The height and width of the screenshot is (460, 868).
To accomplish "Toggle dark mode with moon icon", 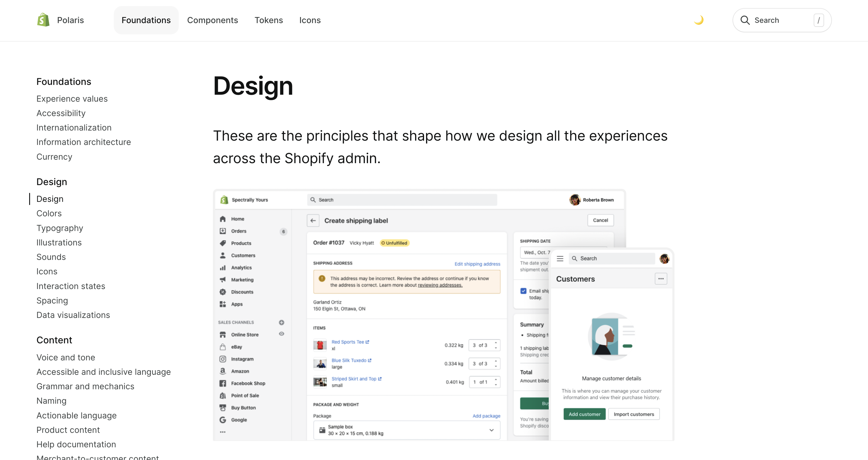I will click(x=698, y=20).
